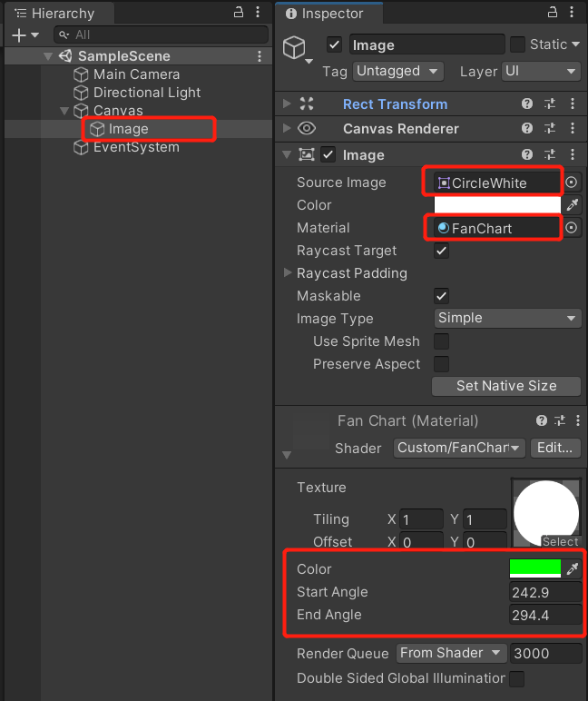The height and width of the screenshot is (701, 588).
Task: Disable the Raycast Target checkbox
Action: 442,251
